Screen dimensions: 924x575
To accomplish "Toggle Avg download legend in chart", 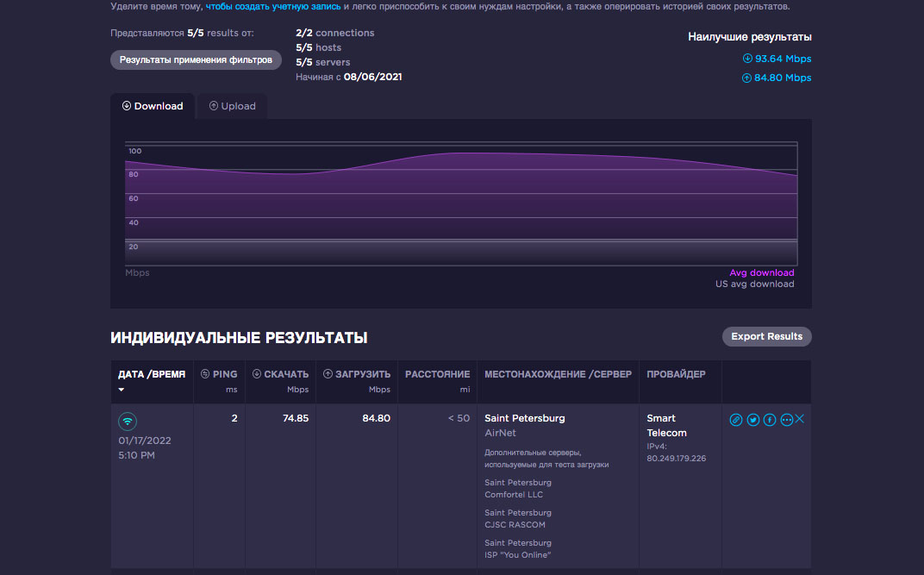I will coord(761,272).
